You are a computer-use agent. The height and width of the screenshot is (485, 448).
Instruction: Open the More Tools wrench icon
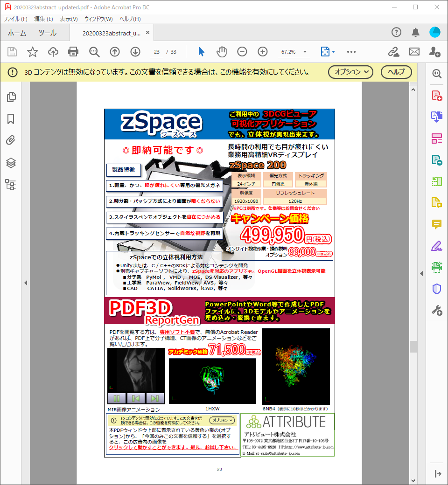point(437,310)
